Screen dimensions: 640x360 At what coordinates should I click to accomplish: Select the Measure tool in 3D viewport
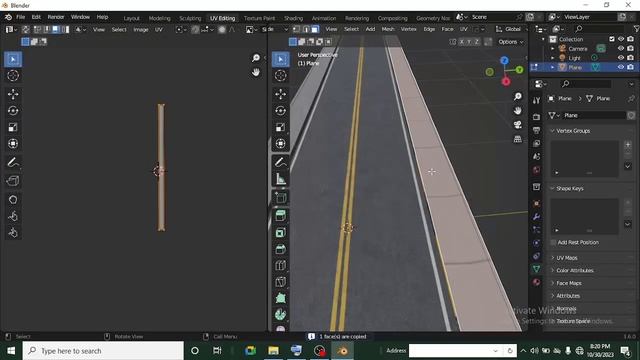click(280, 179)
